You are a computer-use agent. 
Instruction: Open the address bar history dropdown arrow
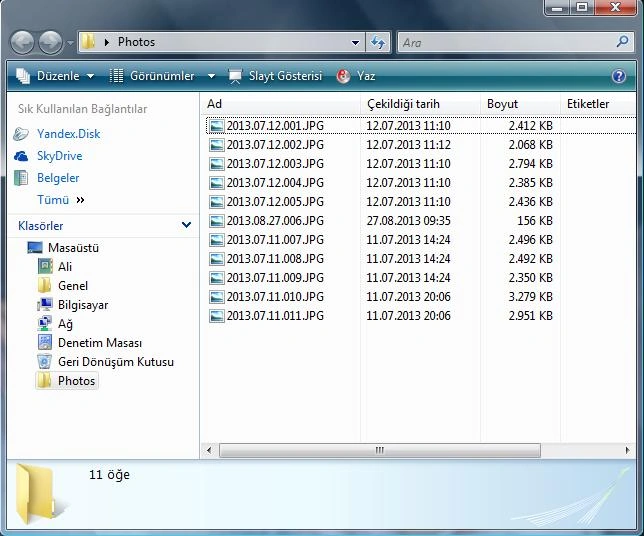click(x=355, y=42)
